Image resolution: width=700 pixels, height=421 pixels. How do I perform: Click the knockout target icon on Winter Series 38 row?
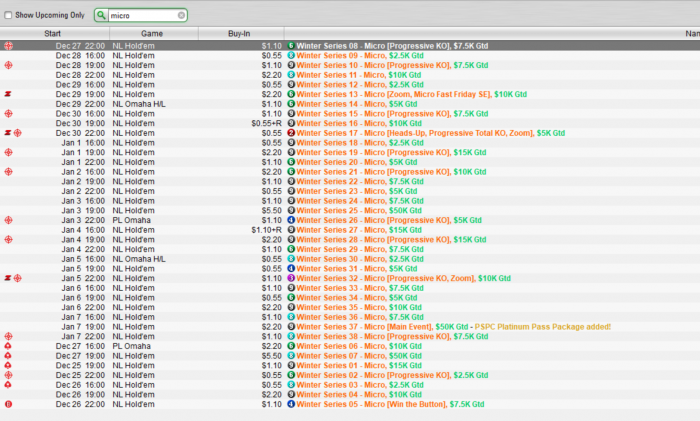[x=8, y=337]
